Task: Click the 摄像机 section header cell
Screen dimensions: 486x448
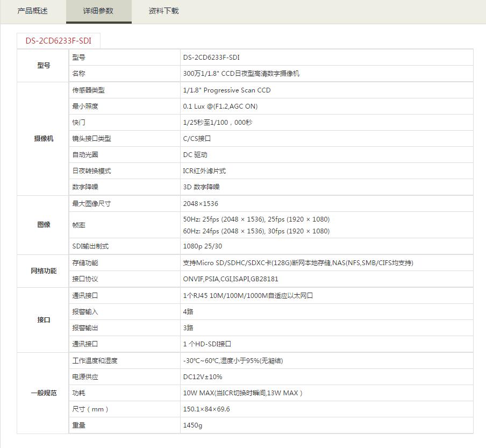Action: [x=44, y=139]
